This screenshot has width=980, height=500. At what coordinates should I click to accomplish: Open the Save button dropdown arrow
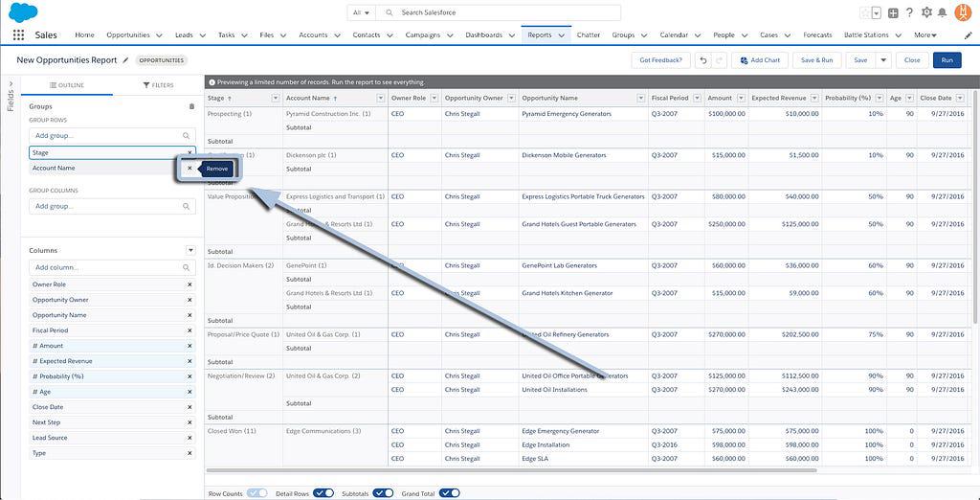click(x=883, y=60)
